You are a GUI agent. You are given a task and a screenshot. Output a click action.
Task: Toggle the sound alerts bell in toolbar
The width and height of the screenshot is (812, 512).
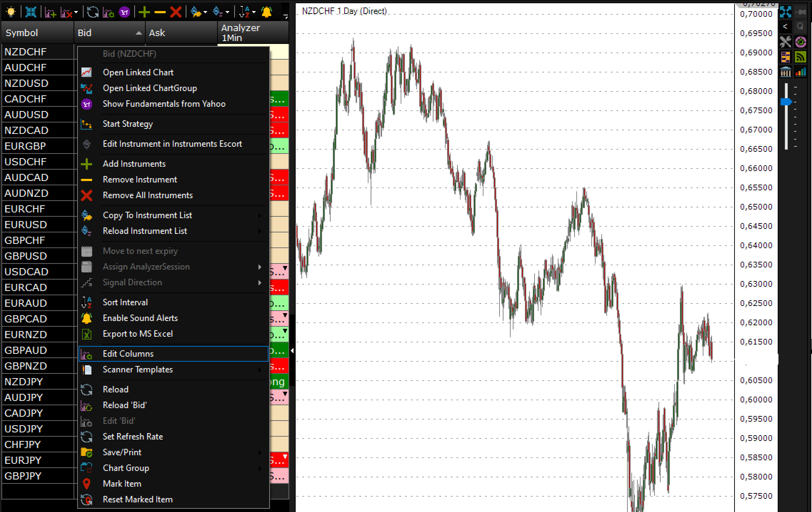[266, 12]
